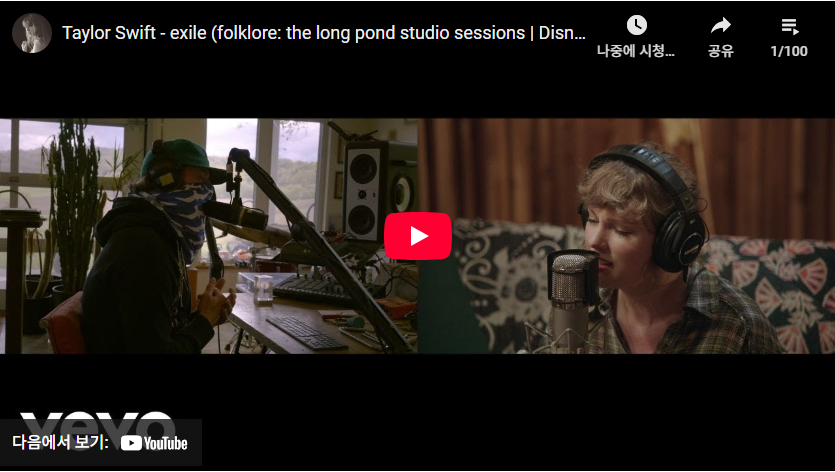Click the white triangle inside the play button

[419, 236]
